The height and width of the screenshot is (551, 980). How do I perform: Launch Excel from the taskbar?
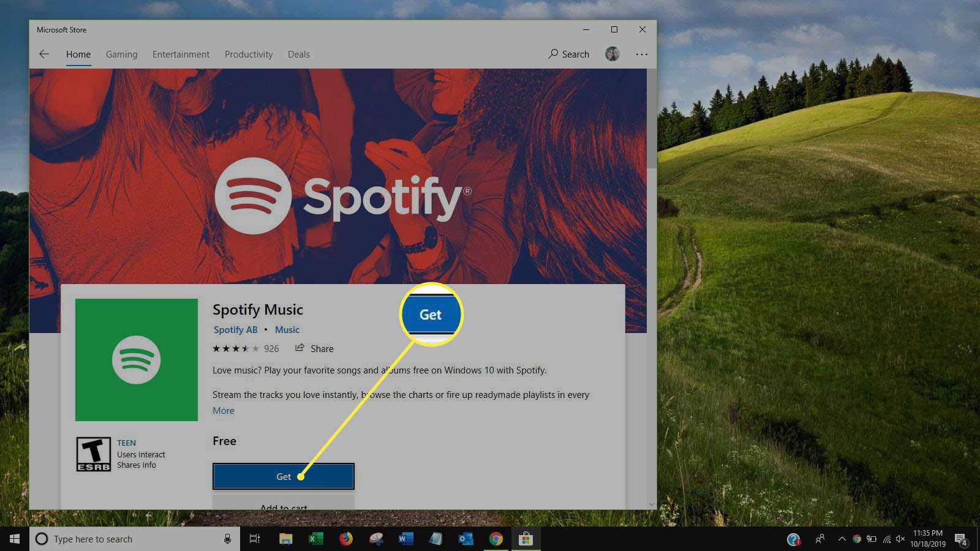click(x=315, y=539)
